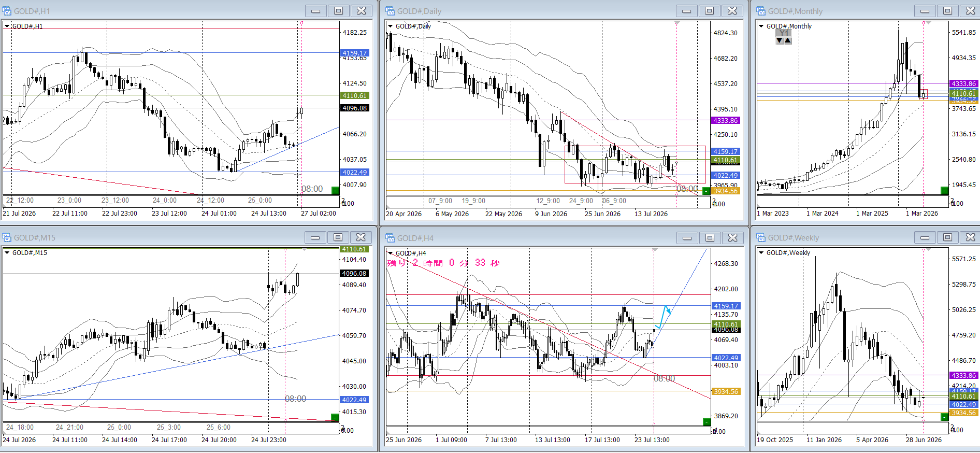The width and height of the screenshot is (980, 453).
Task: Open the triangle dropdown beside GOLD#,Monthly chart label
Action: tap(761, 26)
